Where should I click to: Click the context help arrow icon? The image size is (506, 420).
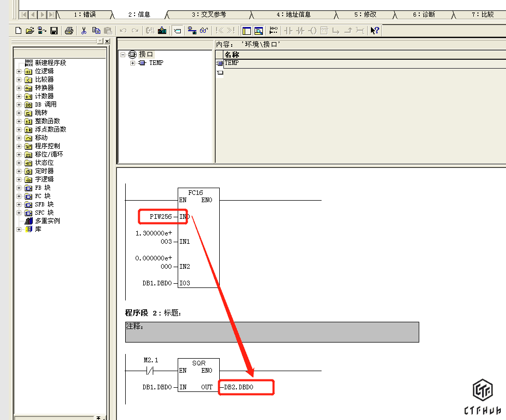375,31
